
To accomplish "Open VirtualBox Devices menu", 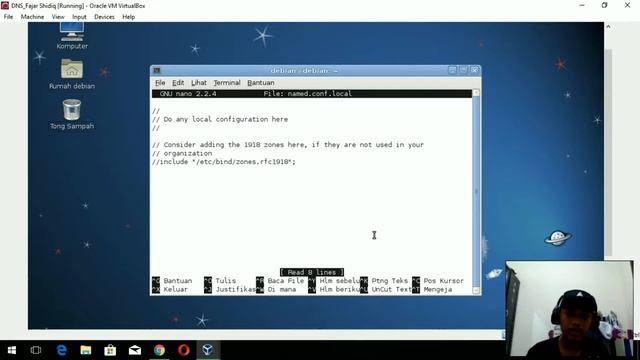I will tap(104, 17).
